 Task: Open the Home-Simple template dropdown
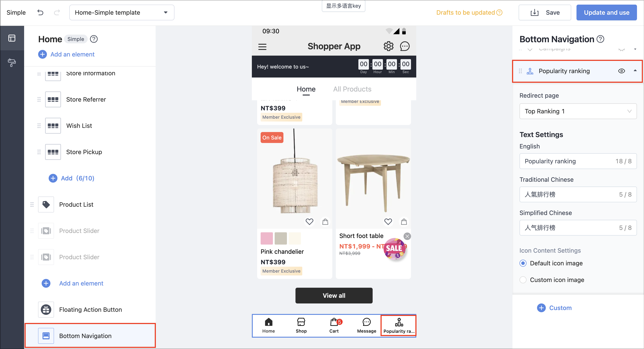coord(122,12)
